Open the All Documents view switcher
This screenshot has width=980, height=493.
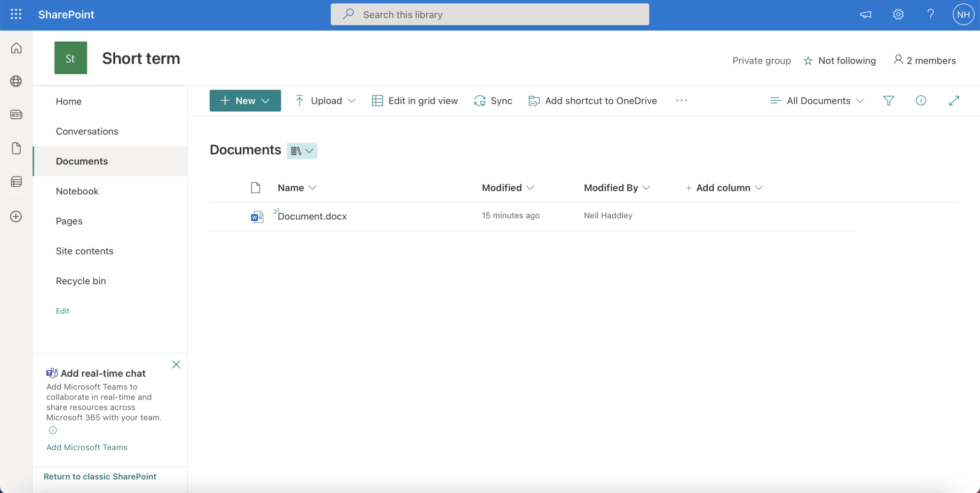(817, 100)
